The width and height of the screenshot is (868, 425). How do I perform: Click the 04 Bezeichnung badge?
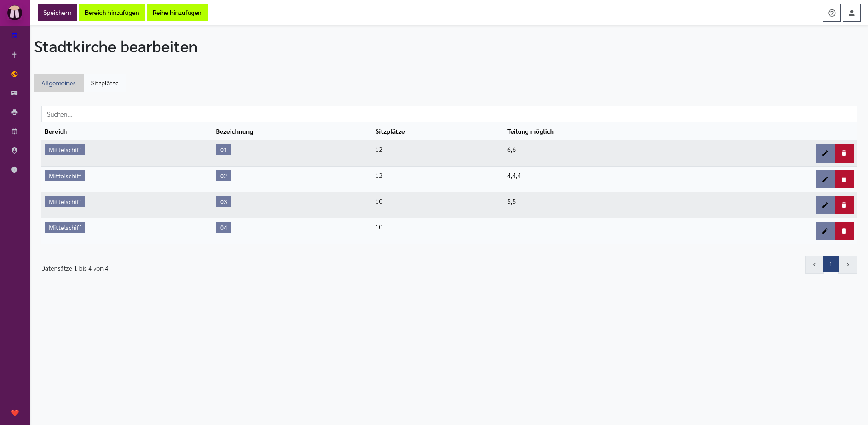pos(224,228)
